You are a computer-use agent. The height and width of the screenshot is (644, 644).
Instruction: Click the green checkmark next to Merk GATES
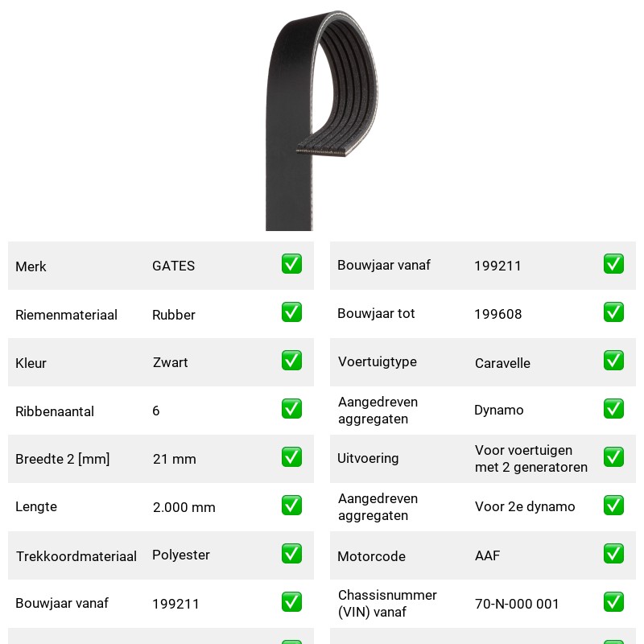pyautogui.click(x=291, y=264)
